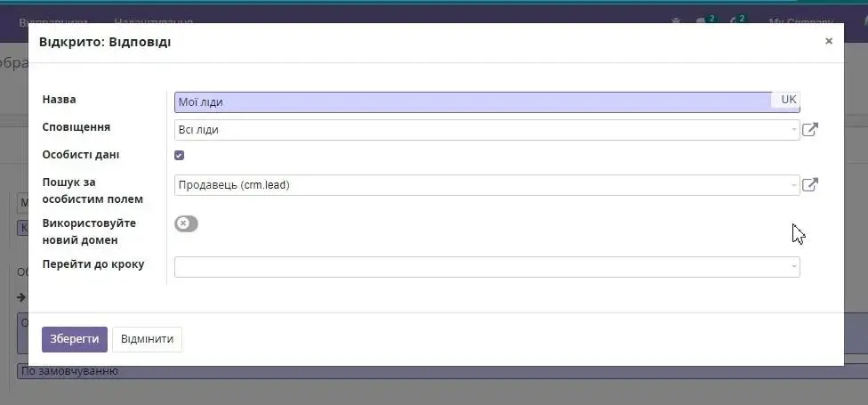Image resolution: width=868 pixels, height=405 pixels.
Task: Focus the Назва field containing Мої ліди
Action: (471, 102)
